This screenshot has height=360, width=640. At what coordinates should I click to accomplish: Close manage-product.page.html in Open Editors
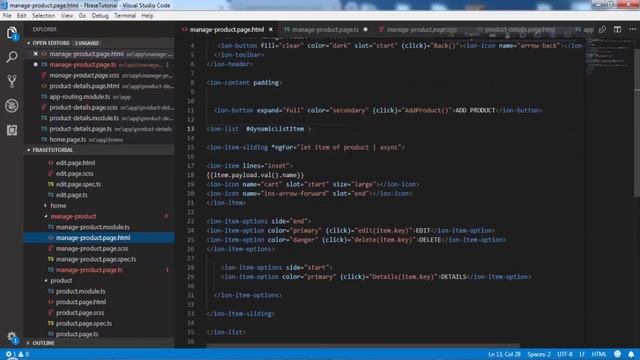pyautogui.click(x=36, y=54)
